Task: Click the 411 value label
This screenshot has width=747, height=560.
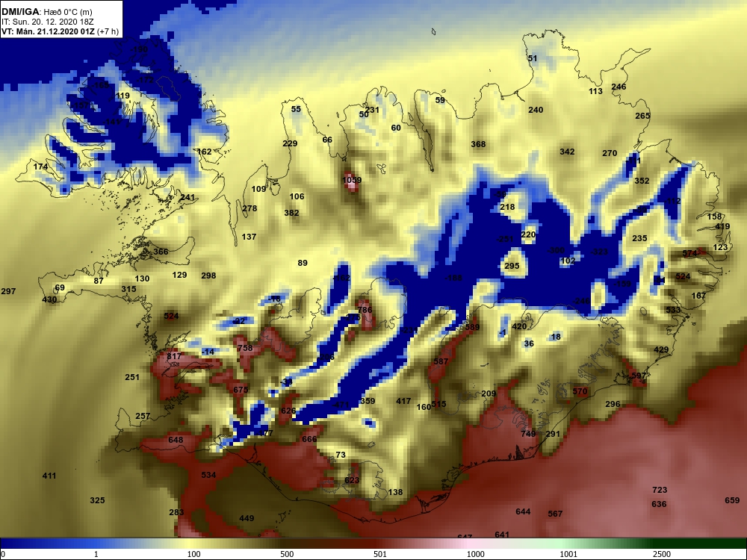Action: click(x=49, y=475)
